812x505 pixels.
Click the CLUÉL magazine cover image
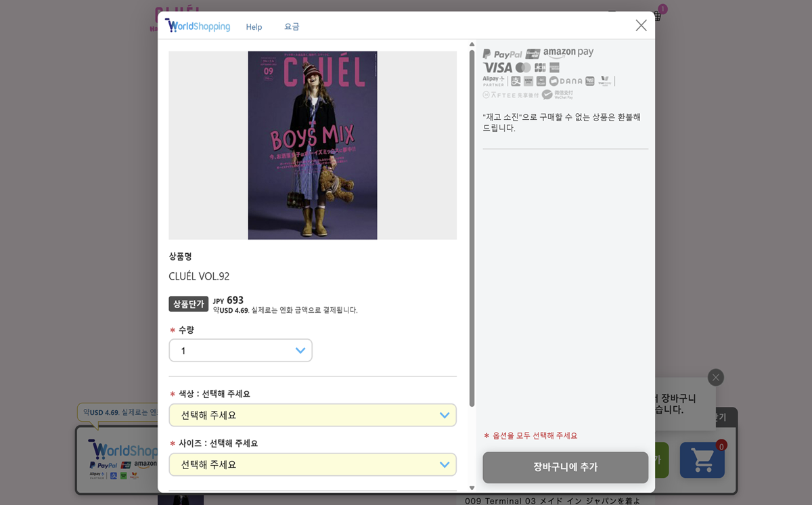(x=313, y=146)
